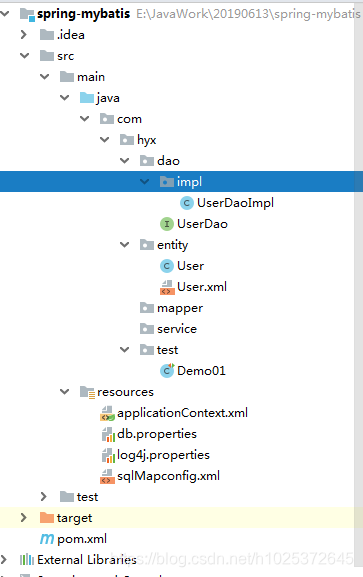Select the service package

(x=177, y=329)
